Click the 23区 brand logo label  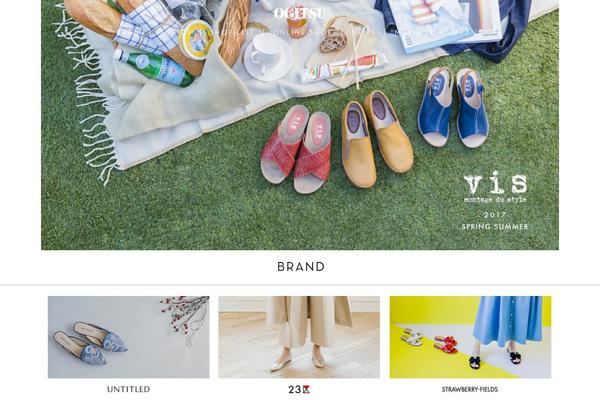(299, 390)
